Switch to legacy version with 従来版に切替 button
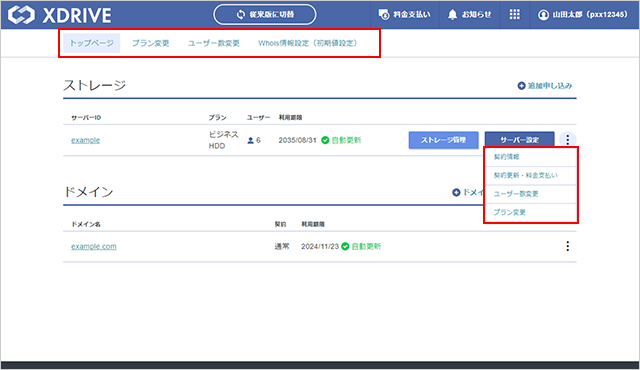Image resolution: width=640 pixels, height=370 pixels. pos(265,15)
